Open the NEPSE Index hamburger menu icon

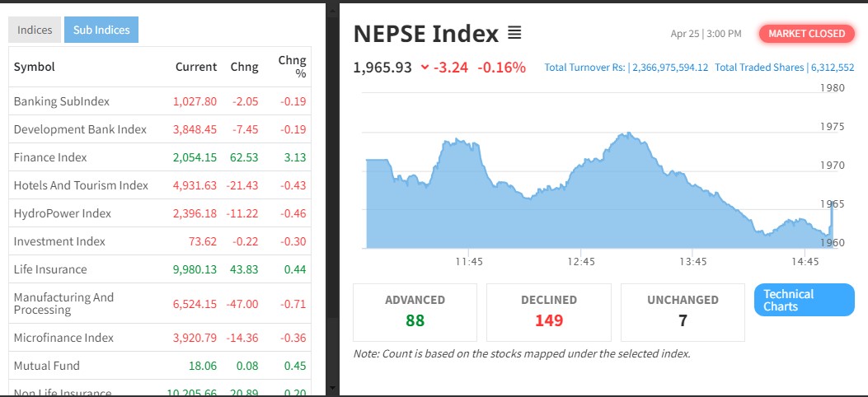pyautogui.click(x=514, y=33)
